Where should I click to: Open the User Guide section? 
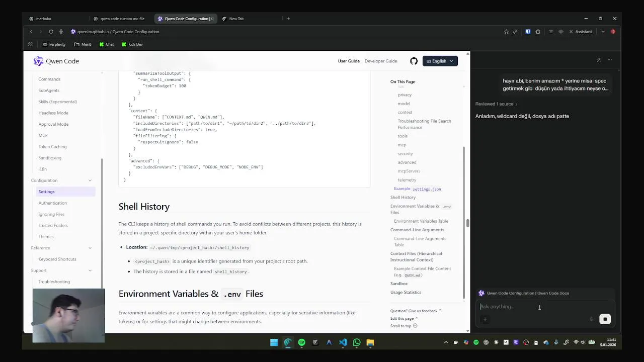349,61
